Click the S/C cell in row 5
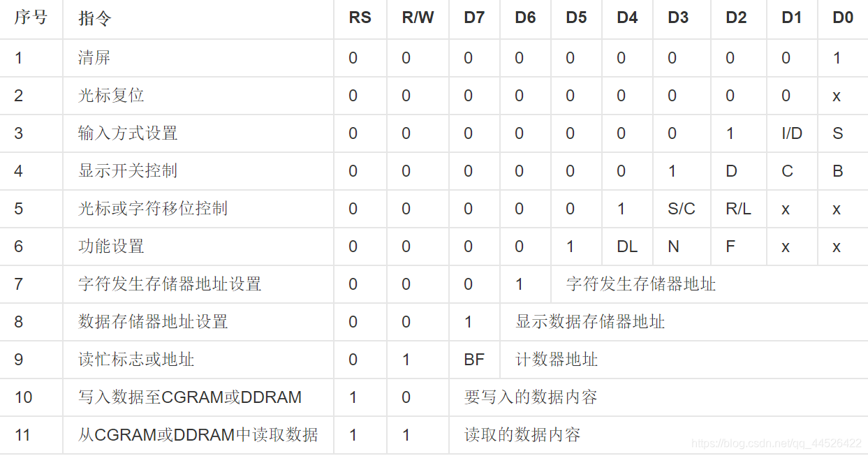 (x=682, y=209)
